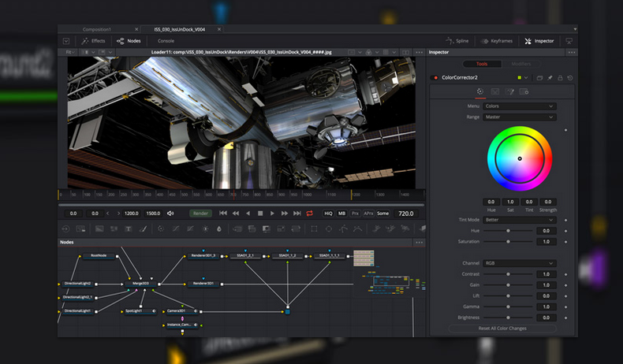Toggle playback loop mode

(x=309, y=214)
